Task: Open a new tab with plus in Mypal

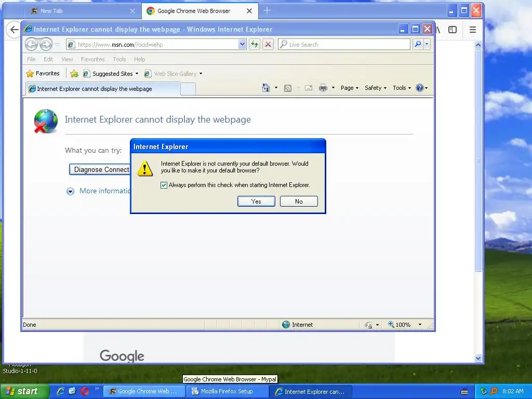Action: click(267, 11)
